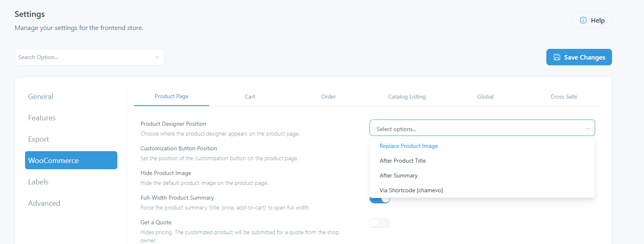Choose Replace Product Image option

tap(482, 146)
